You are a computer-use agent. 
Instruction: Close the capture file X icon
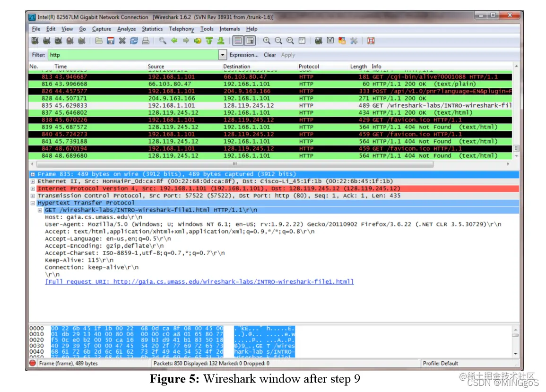point(122,41)
